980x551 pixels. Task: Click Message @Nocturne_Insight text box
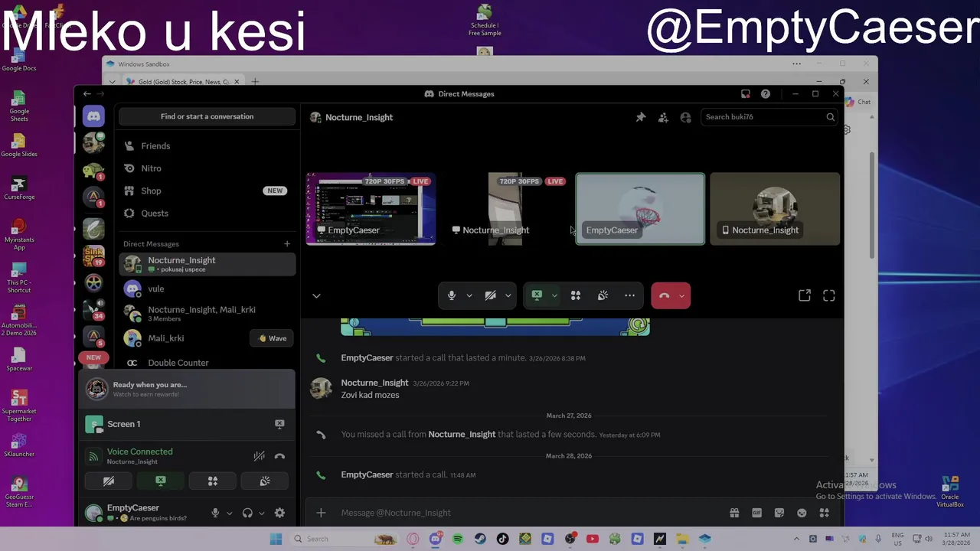528,513
